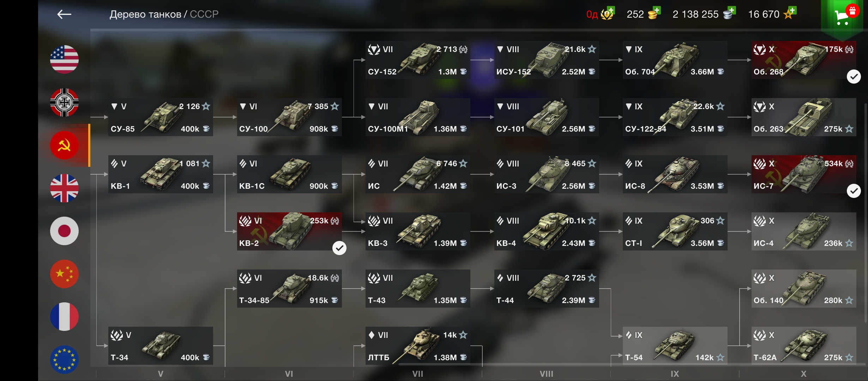Click checkmark on ИС-7 tank
The width and height of the screenshot is (868, 381).
[x=854, y=191]
